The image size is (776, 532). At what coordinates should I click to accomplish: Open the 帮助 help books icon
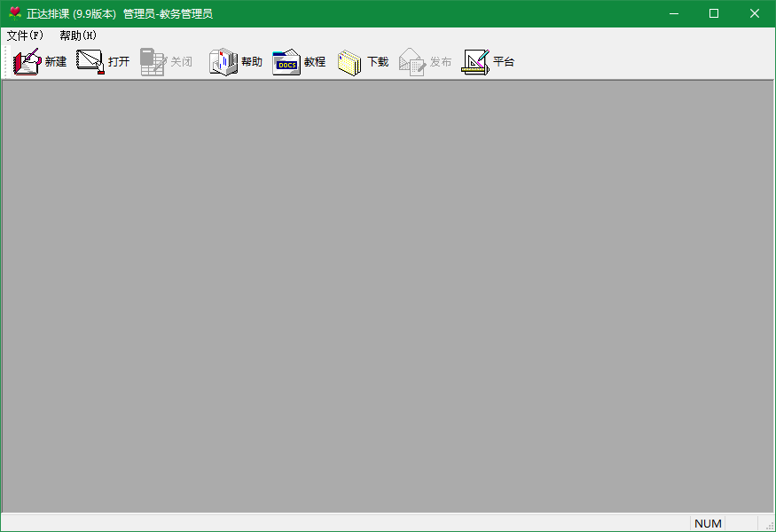coord(223,62)
